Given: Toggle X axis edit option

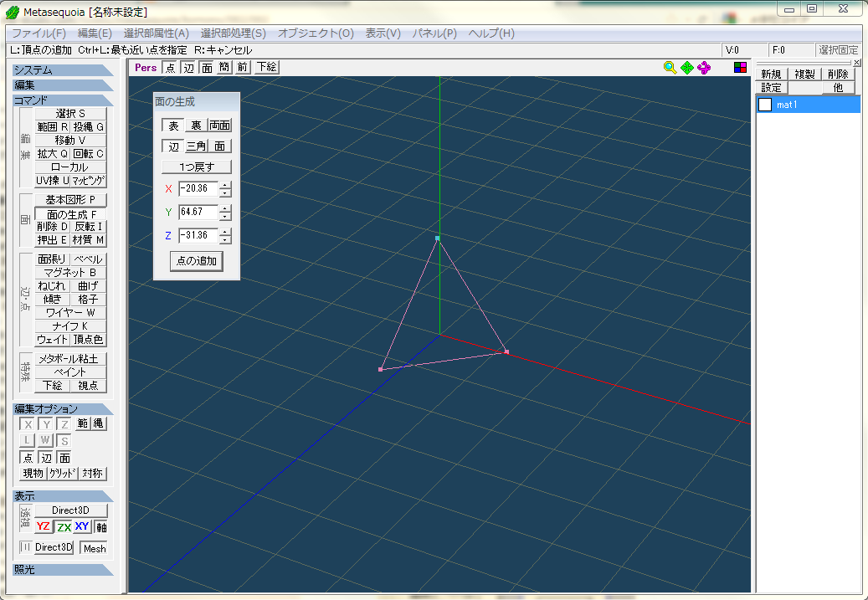Looking at the screenshot, I should (28, 424).
